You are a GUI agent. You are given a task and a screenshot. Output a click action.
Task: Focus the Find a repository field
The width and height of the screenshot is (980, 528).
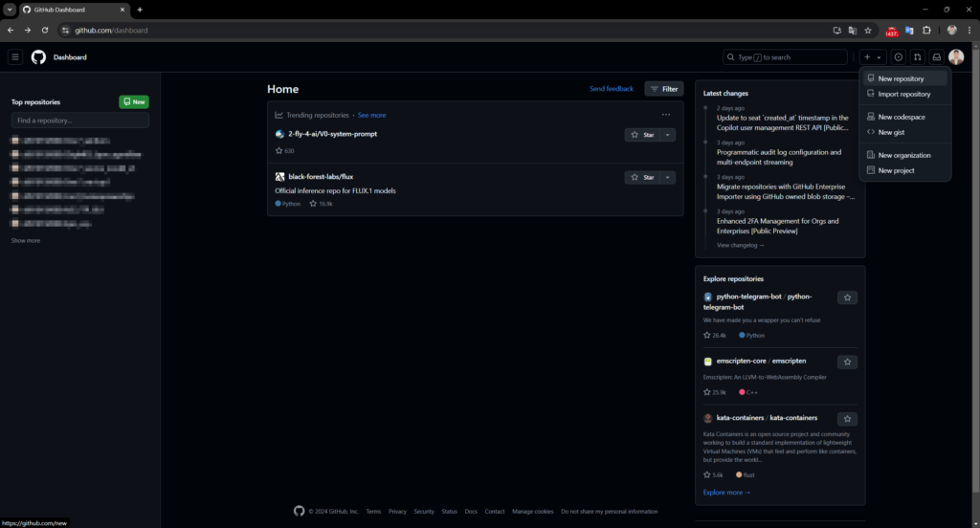[x=80, y=120]
